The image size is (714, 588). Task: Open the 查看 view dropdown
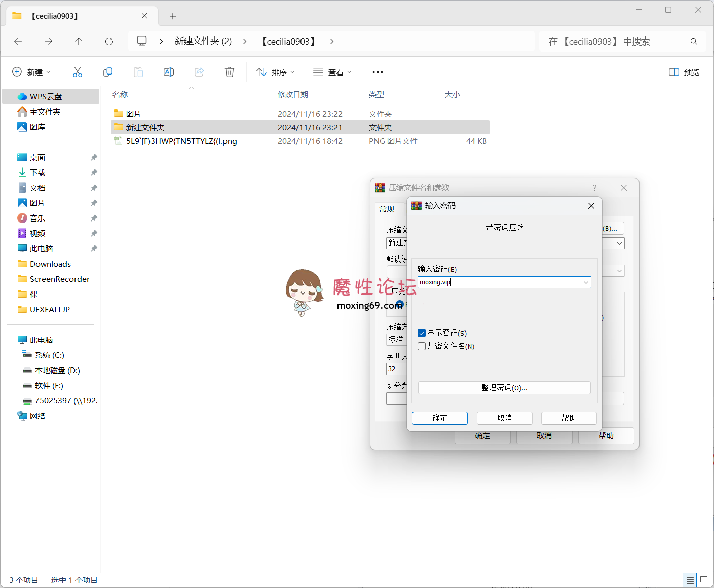pyautogui.click(x=332, y=71)
